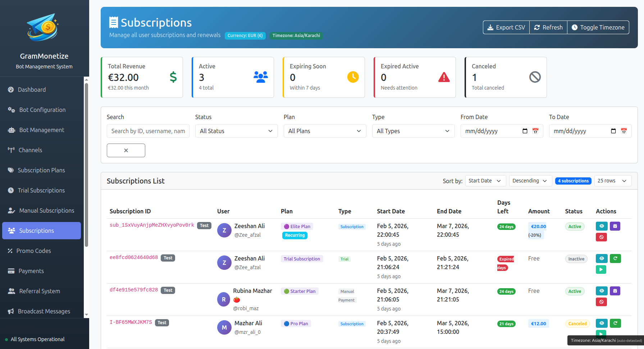This screenshot has height=349, width=644.
Task: Navigate to the Payments page
Action: (x=31, y=271)
